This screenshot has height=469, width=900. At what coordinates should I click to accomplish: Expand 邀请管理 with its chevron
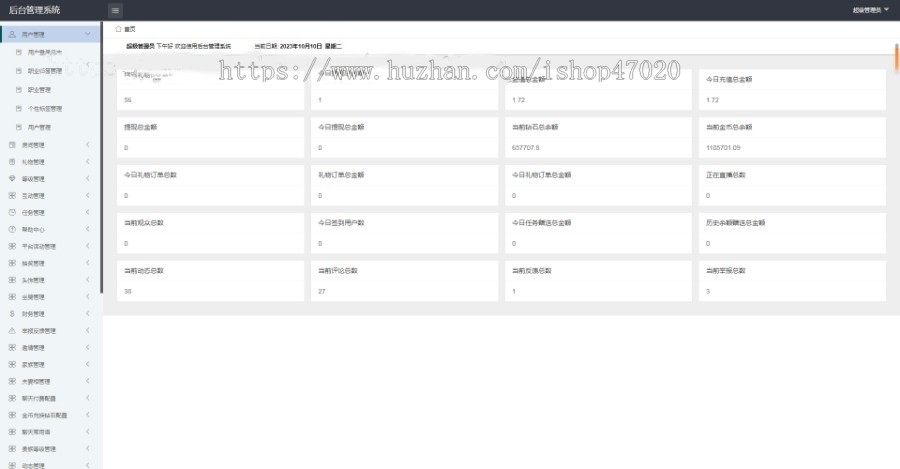coord(88,347)
